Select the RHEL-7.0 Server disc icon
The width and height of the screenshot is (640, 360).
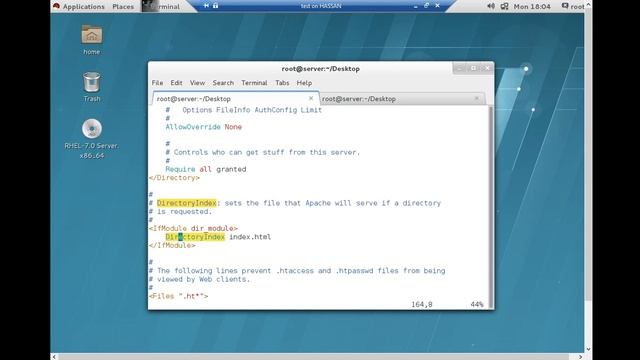[x=91, y=139]
